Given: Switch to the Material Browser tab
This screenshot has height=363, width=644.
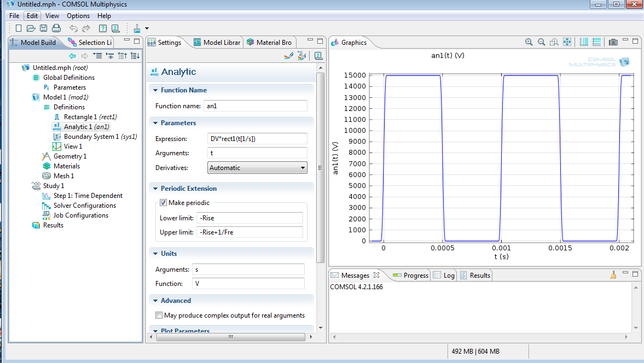Looking at the screenshot, I should (x=269, y=42).
